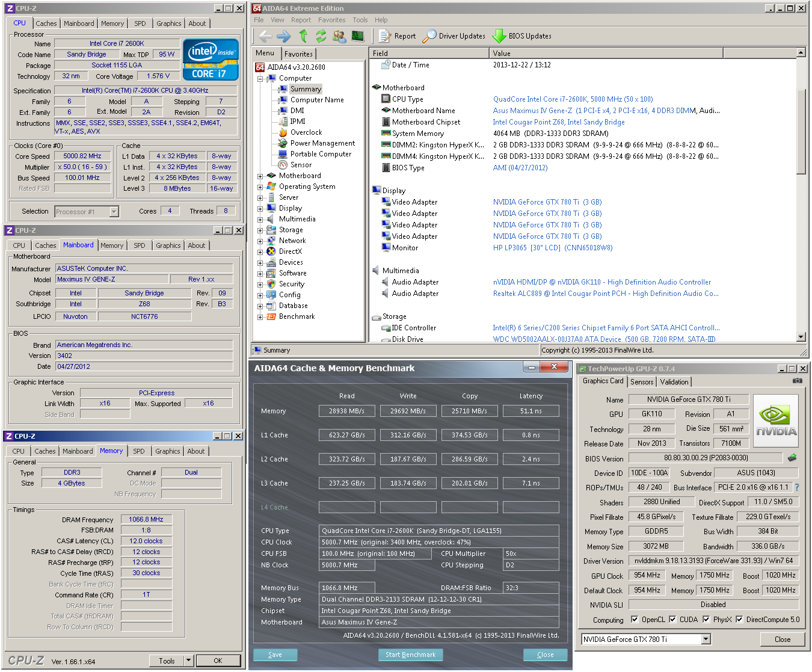Open Report from the AIDA64 toolbar
The image size is (812, 672).
pyautogui.click(x=398, y=36)
